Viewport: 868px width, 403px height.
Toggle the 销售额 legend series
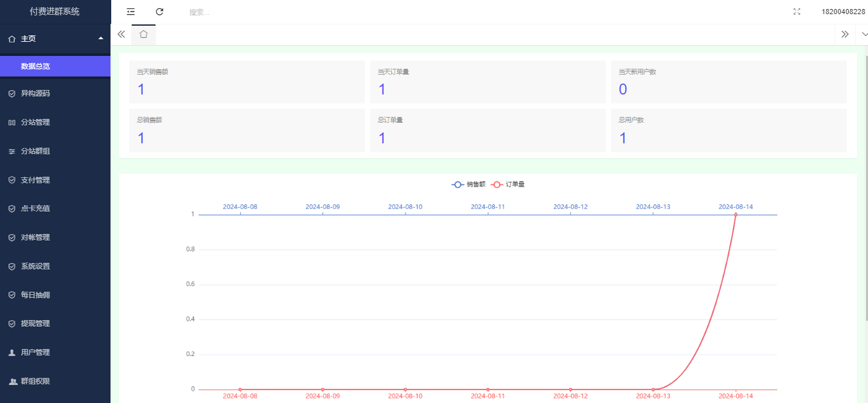click(468, 184)
